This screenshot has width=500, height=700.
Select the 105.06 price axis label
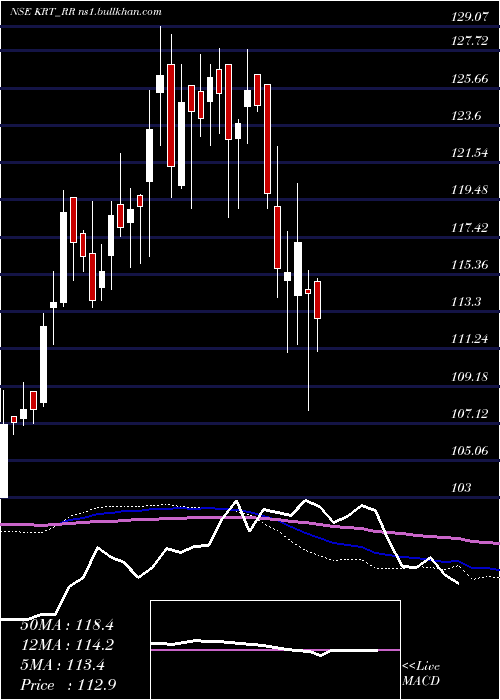(470, 451)
